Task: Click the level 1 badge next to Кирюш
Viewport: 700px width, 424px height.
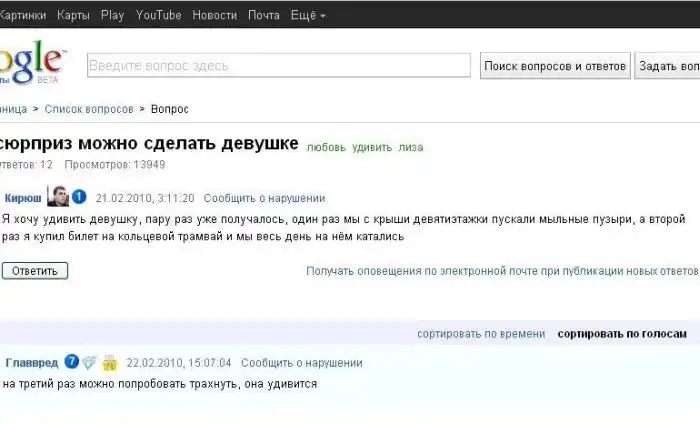Action: click(79, 197)
